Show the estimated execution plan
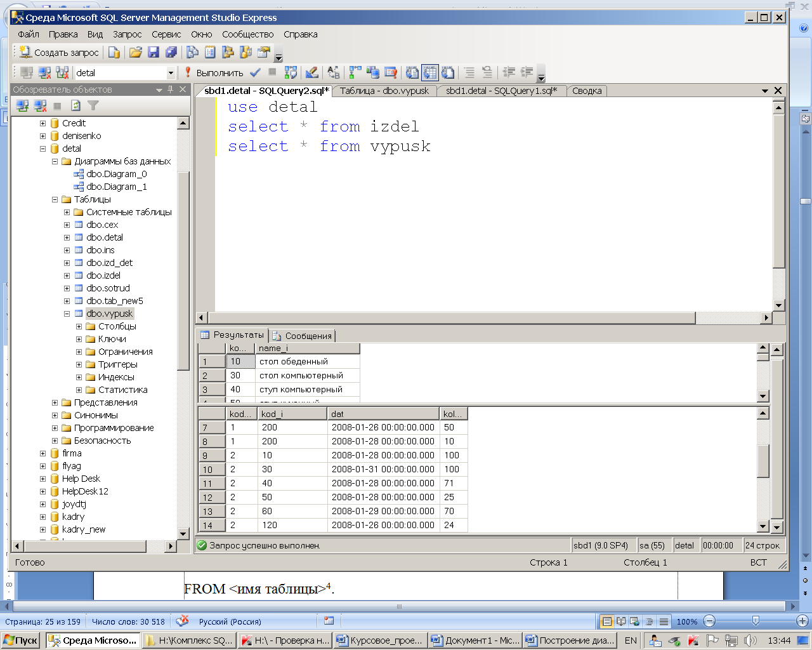812x650 pixels. [x=291, y=72]
